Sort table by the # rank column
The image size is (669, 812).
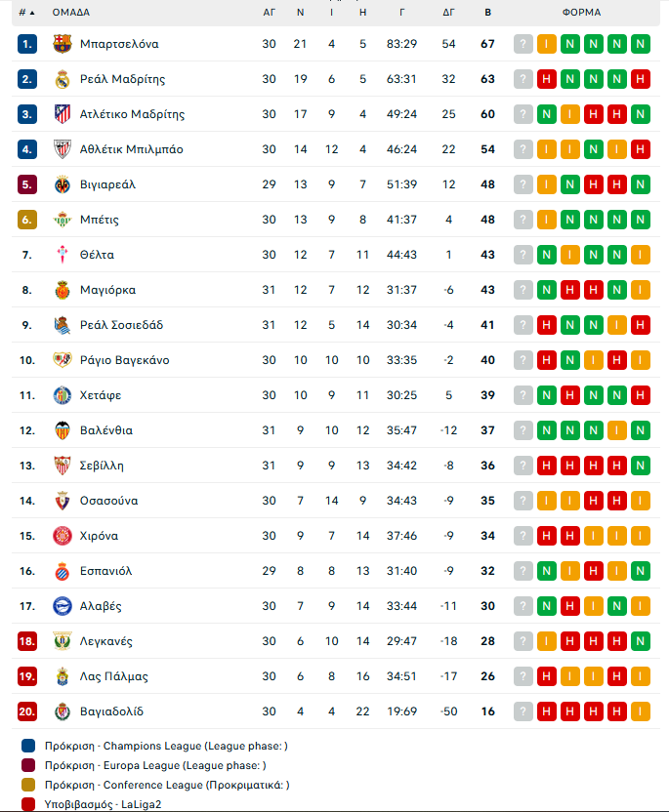pos(26,13)
